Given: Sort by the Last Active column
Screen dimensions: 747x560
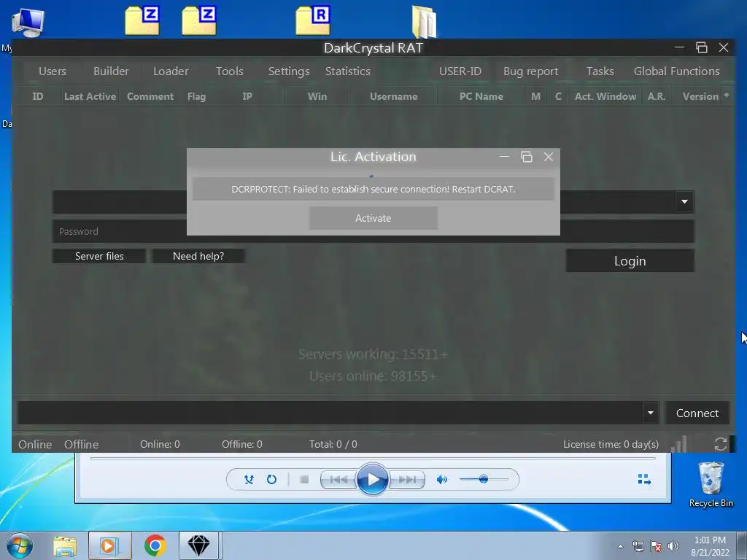Looking at the screenshot, I should (x=90, y=96).
